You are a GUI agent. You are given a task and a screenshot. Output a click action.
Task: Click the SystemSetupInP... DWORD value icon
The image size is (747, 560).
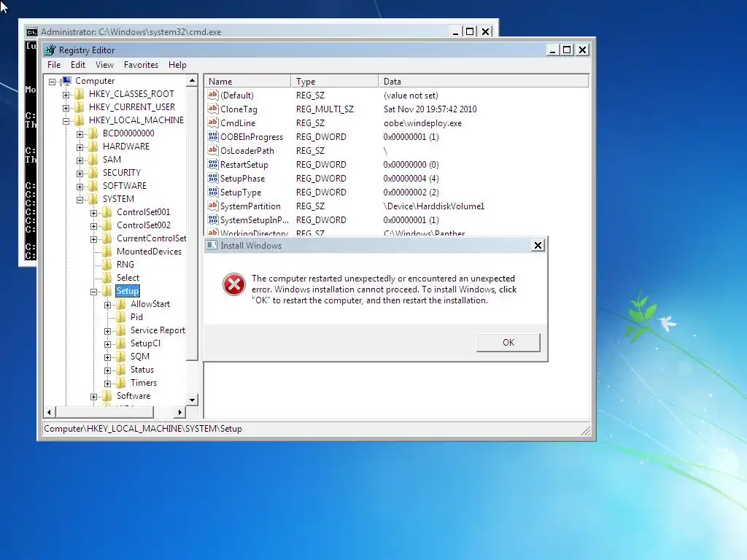(213, 219)
